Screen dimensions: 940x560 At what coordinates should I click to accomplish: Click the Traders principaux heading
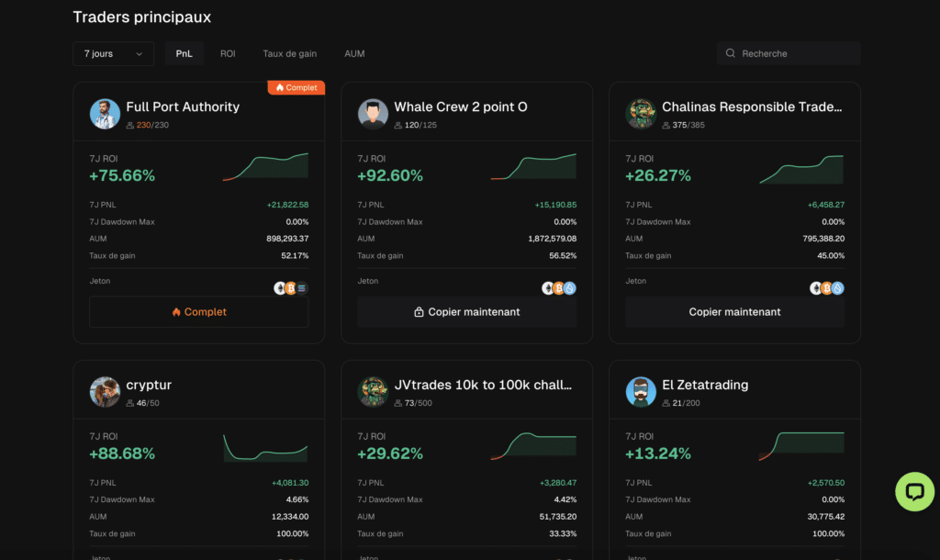pyautogui.click(x=142, y=17)
